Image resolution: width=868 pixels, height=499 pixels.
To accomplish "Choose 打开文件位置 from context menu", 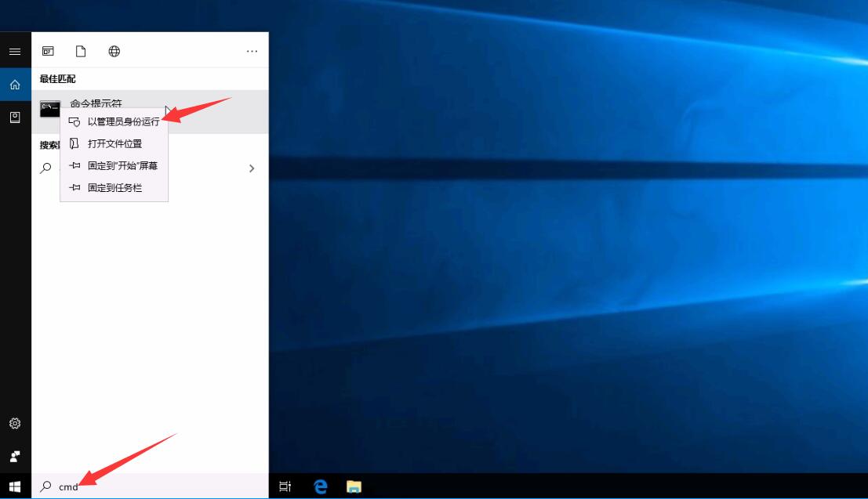I will tap(114, 144).
